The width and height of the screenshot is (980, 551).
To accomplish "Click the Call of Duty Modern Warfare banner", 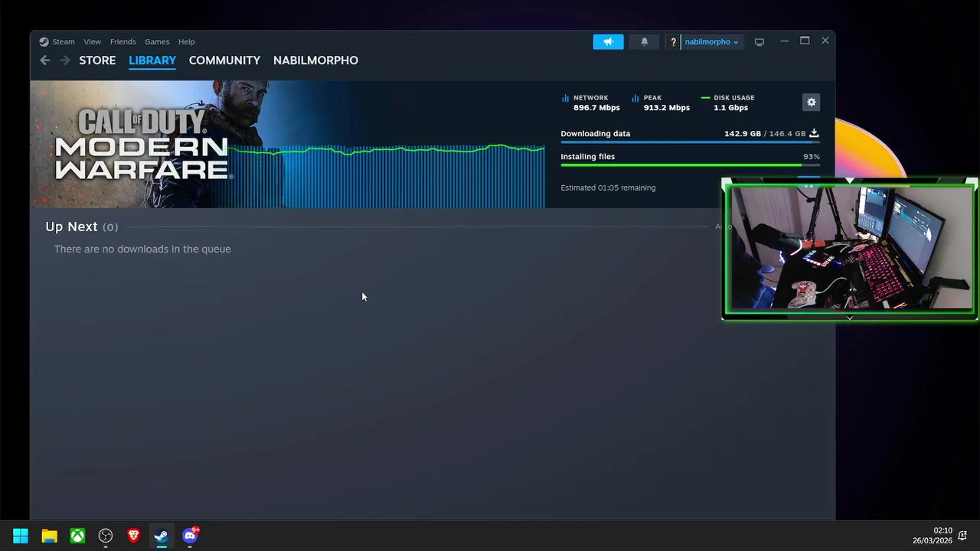I will point(144,144).
